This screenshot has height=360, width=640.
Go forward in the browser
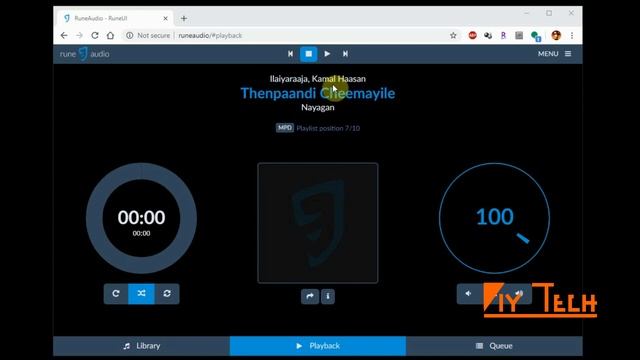coord(79,36)
